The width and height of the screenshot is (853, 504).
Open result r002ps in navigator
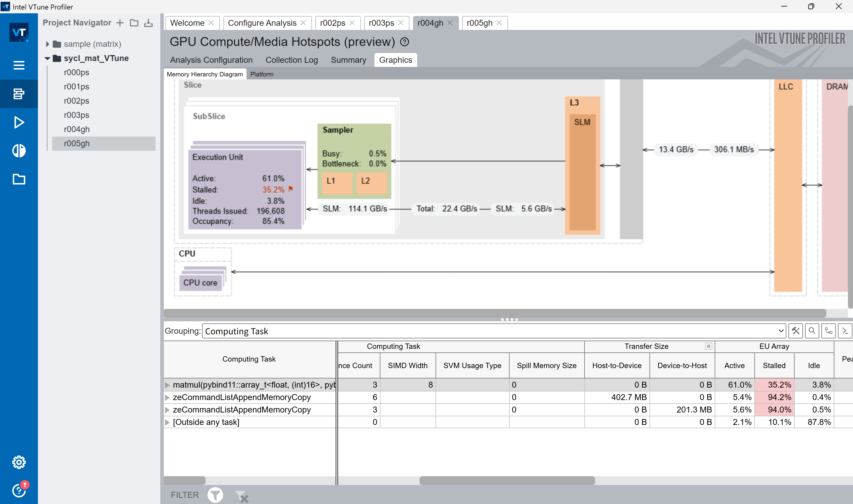tap(76, 101)
